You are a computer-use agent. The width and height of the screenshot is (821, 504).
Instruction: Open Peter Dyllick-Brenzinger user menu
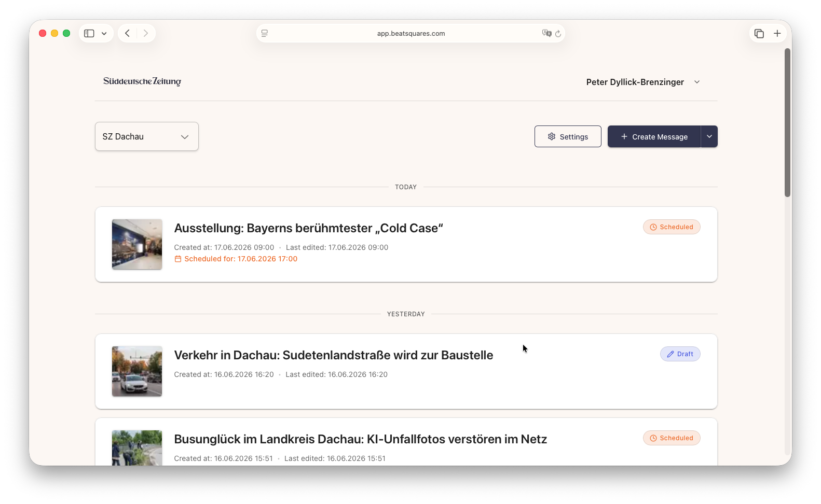coord(644,82)
